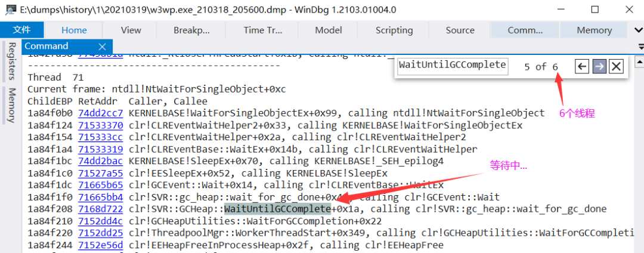This screenshot has width=644, height=253.
Task: Go to next search match arrow
Action: tap(600, 66)
